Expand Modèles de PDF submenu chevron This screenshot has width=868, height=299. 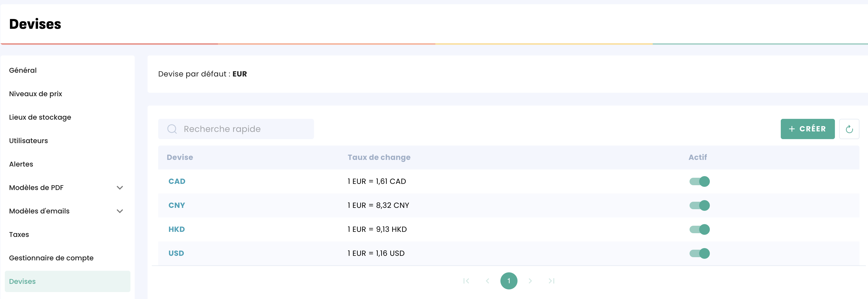point(120,188)
